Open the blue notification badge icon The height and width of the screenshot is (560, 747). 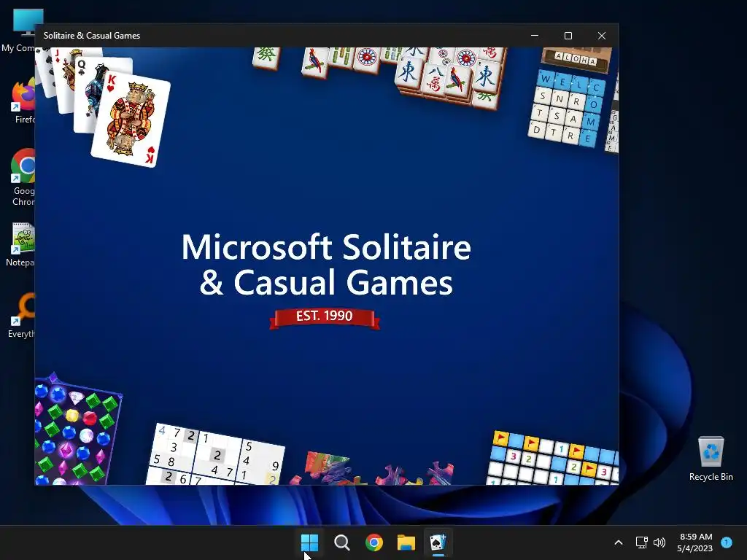pos(727,542)
